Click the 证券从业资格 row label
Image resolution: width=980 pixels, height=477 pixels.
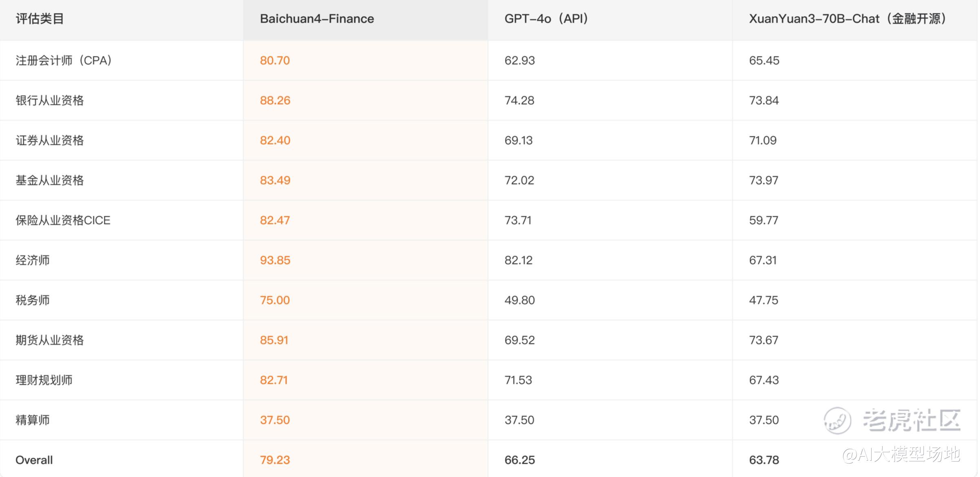coord(50,140)
